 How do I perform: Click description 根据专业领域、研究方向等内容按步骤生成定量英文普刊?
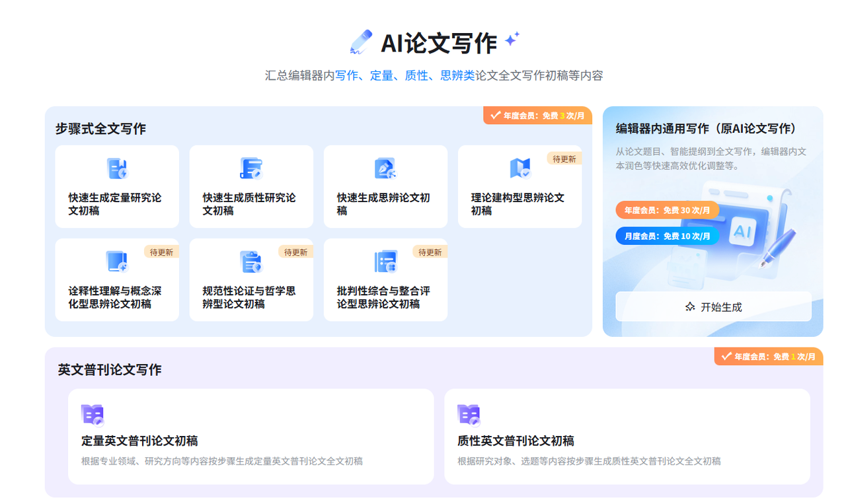click(221, 461)
